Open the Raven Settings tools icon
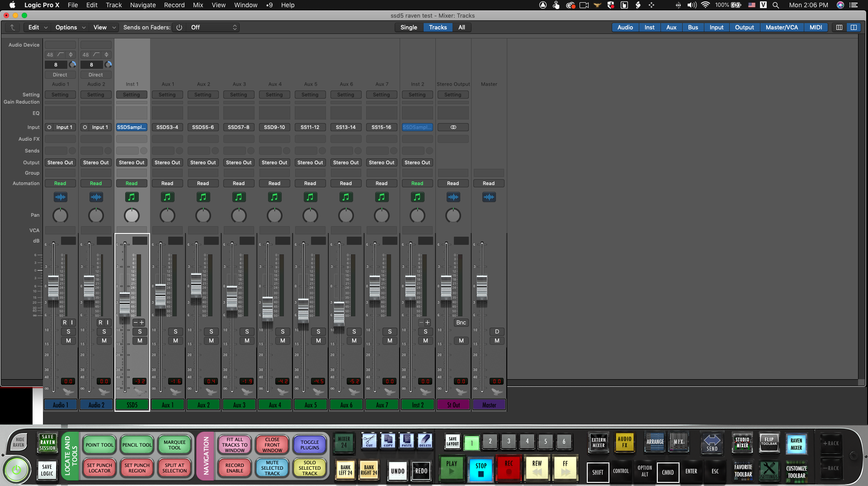The width and height of the screenshot is (868, 486). tap(769, 471)
